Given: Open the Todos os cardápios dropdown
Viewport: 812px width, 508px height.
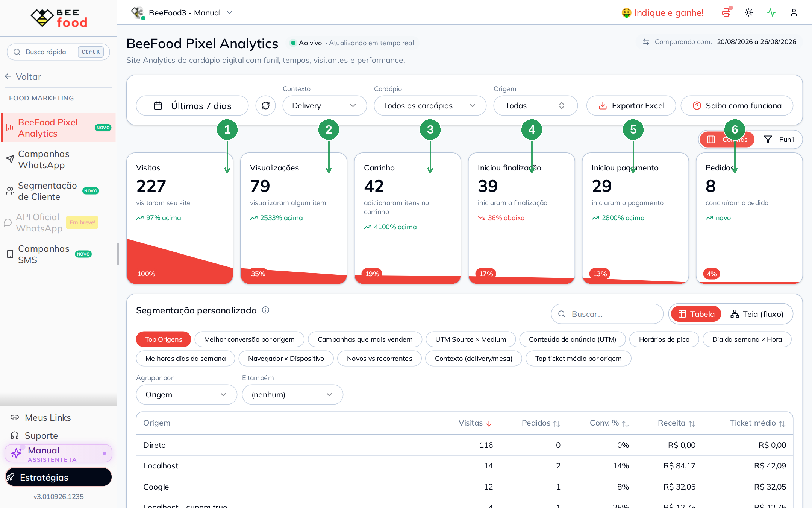Looking at the screenshot, I should coord(430,106).
